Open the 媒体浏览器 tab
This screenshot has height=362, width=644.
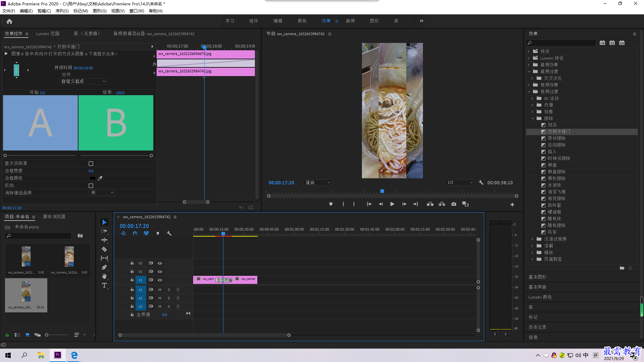point(54,217)
